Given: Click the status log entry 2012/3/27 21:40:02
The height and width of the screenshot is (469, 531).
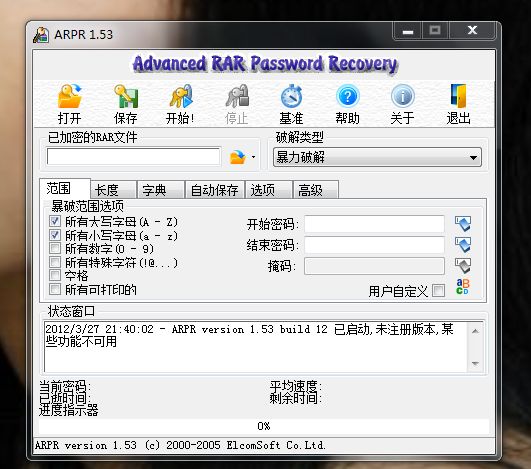Looking at the screenshot, I should [x=249, y=335].
